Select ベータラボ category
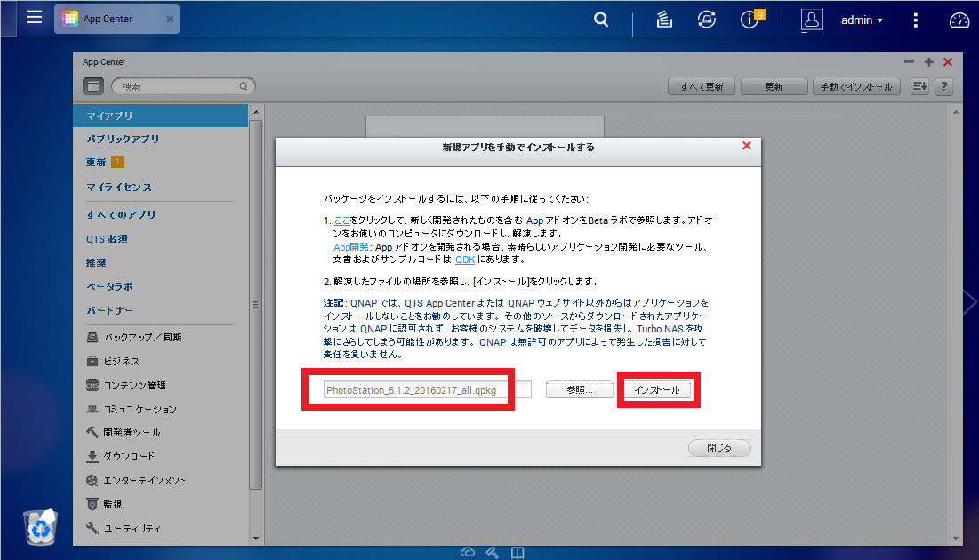Viewport: 979px width, 560px height. (109, 286)
